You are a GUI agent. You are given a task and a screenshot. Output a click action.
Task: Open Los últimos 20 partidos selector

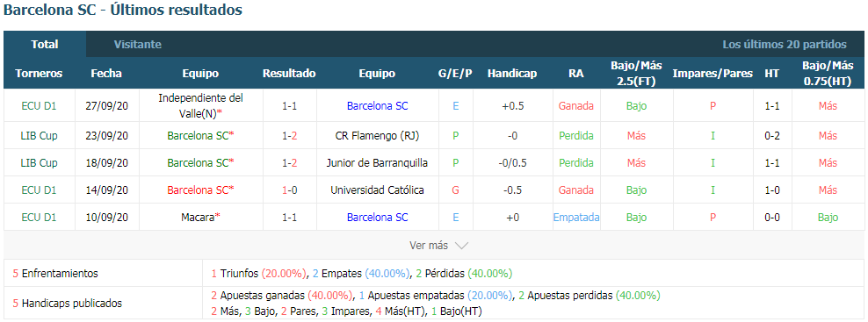785,44
